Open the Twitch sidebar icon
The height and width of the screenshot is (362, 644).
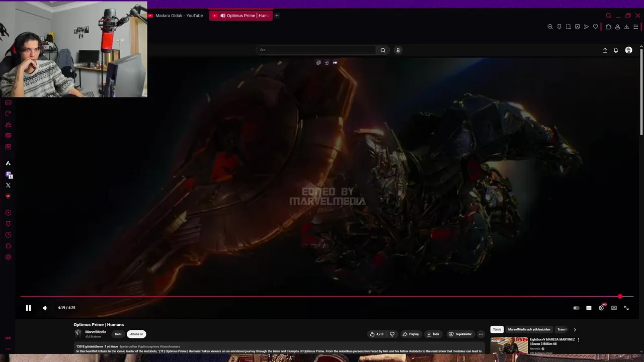click(9, 174)
